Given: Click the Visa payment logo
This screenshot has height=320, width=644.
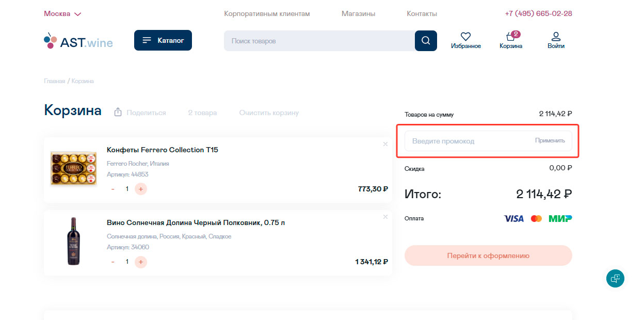Looking at the screenshot, I should [513, 218].
